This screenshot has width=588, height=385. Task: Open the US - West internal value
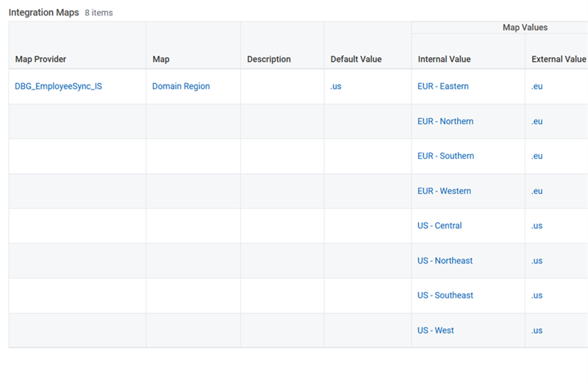(x=435, y=331)
